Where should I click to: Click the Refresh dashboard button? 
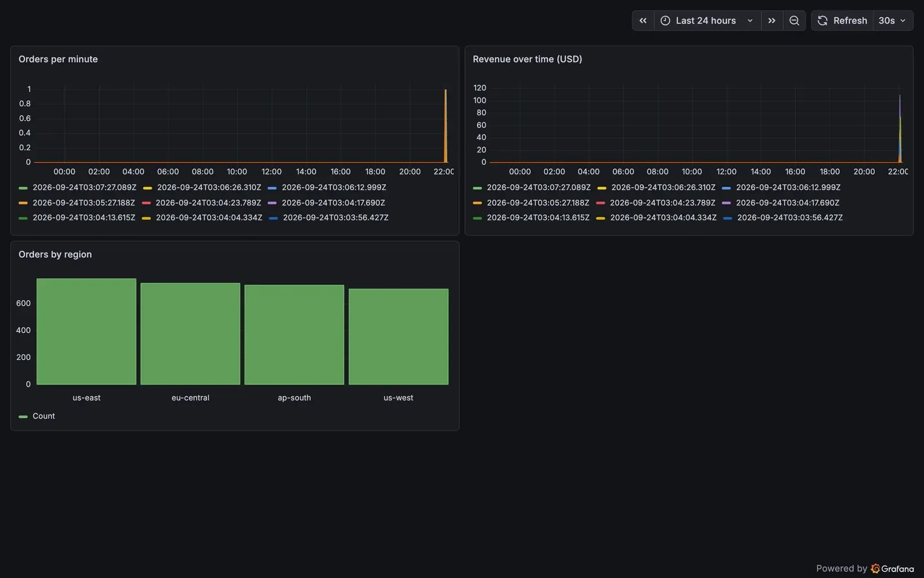coord(842,21)
